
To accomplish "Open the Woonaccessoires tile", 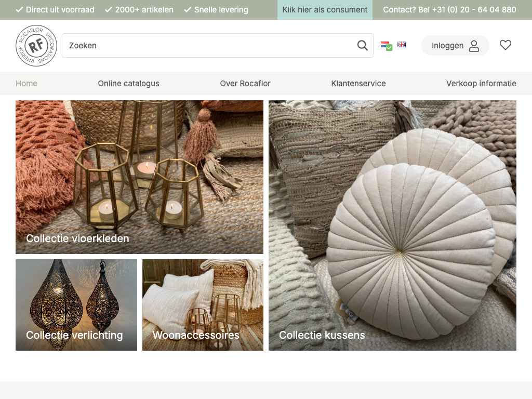I will coord(203,305).
